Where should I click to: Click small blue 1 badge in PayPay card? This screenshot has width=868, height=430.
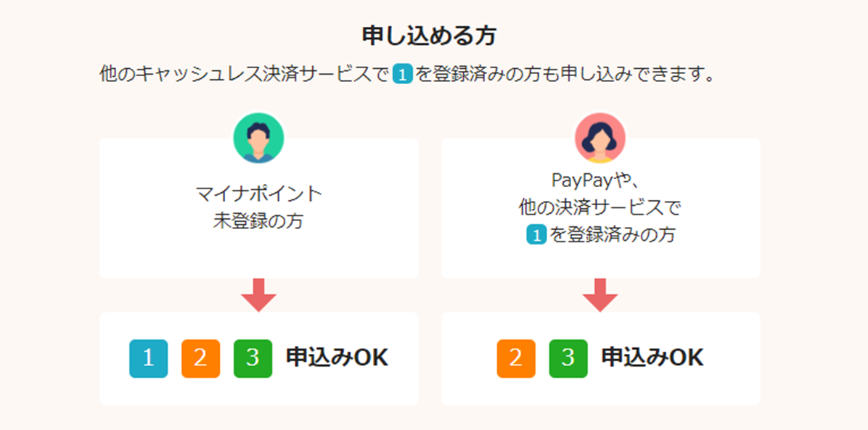click(536, 235)
